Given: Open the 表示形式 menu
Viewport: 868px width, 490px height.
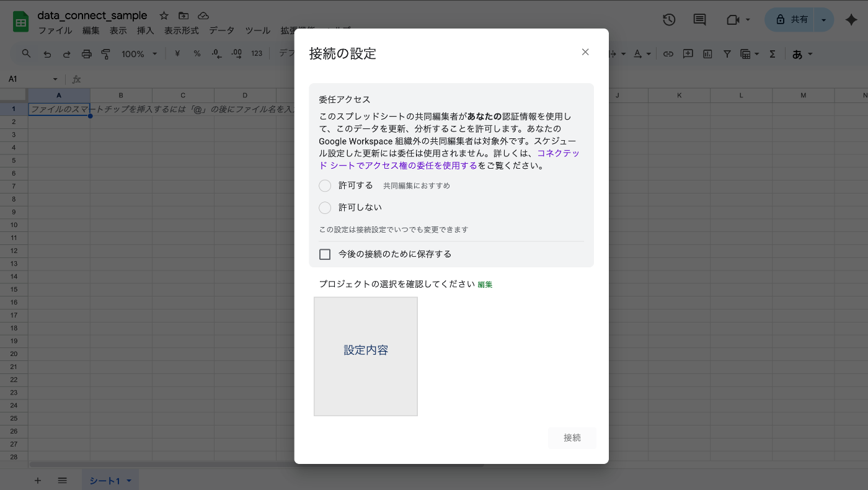Looking at the screenshot, I should click(x=181, y=30).
